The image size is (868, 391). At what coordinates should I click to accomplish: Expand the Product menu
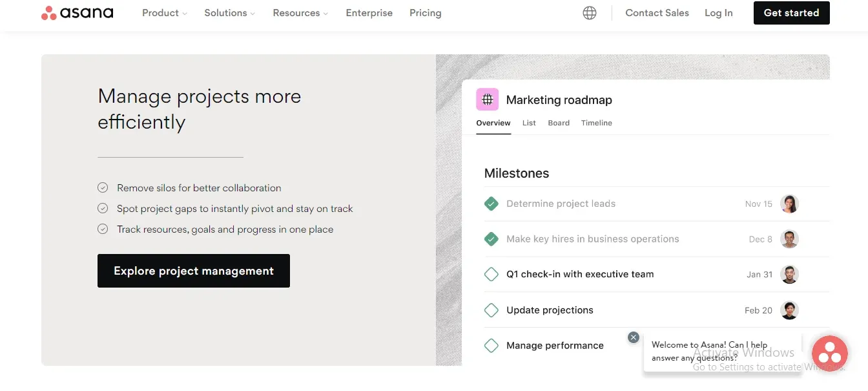pyautogui.click(x=165, y=13)
